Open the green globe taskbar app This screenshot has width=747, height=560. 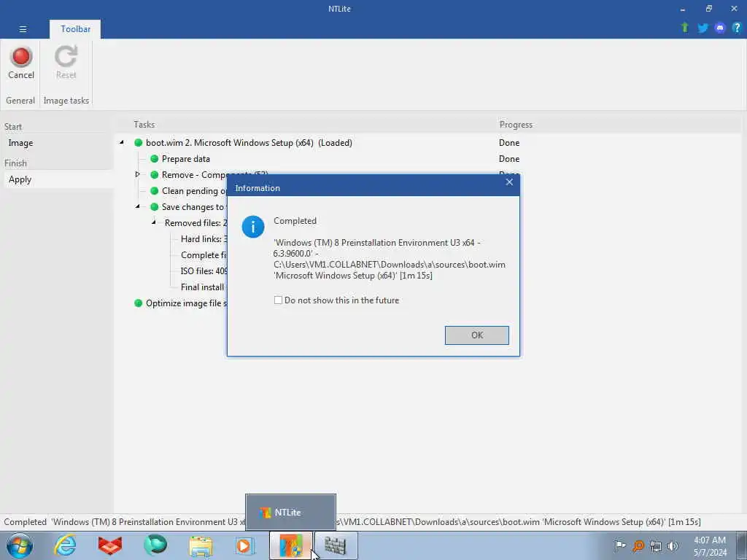coord(155,545)
